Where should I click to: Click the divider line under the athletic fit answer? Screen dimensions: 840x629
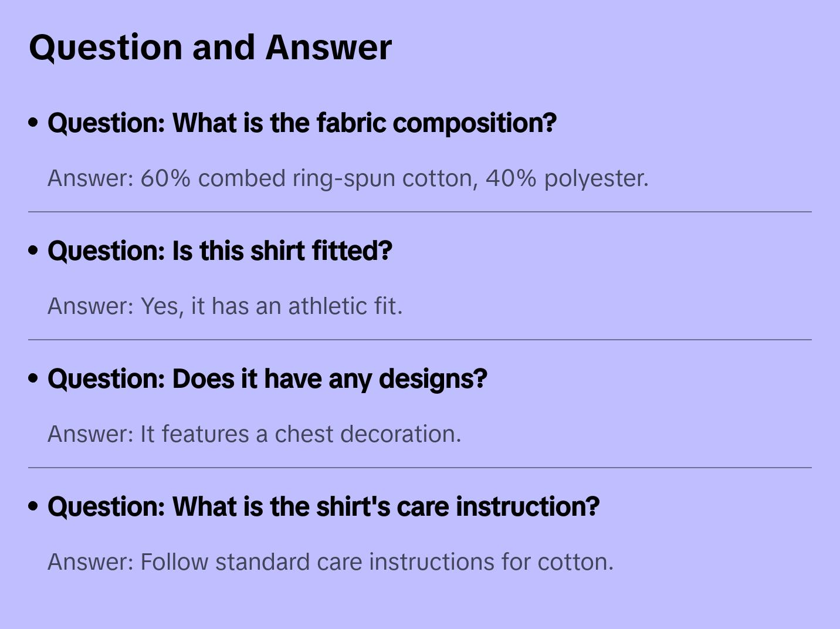coord(420,340)
